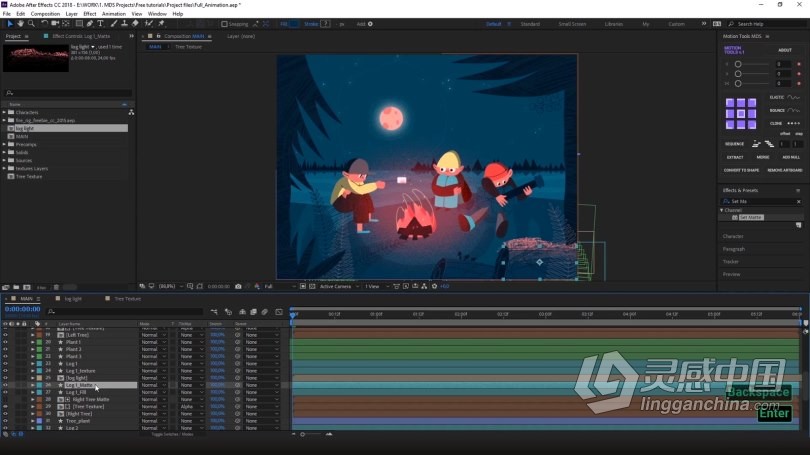Open the Effect Controls Log 1_Matte tab
The width and height of the screenshot is (810, 455).
coord(81,36)
